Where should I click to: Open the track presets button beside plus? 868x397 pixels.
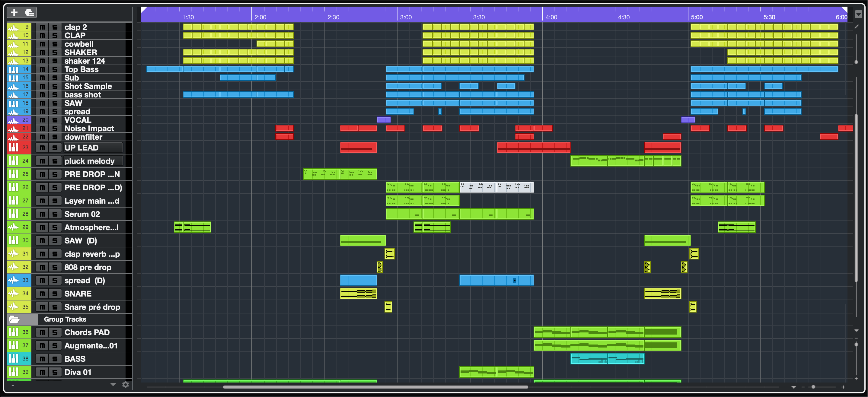[29, 12]
